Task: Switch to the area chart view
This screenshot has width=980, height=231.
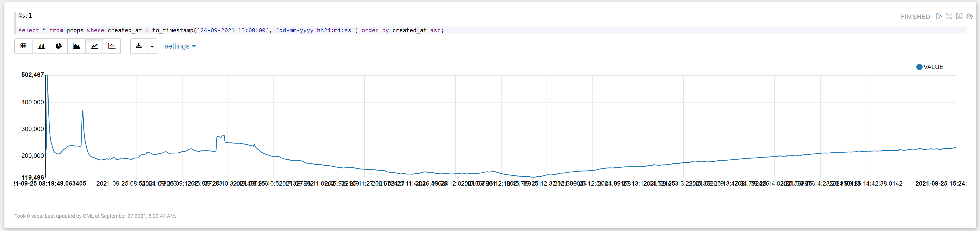Action: (76, 46)
